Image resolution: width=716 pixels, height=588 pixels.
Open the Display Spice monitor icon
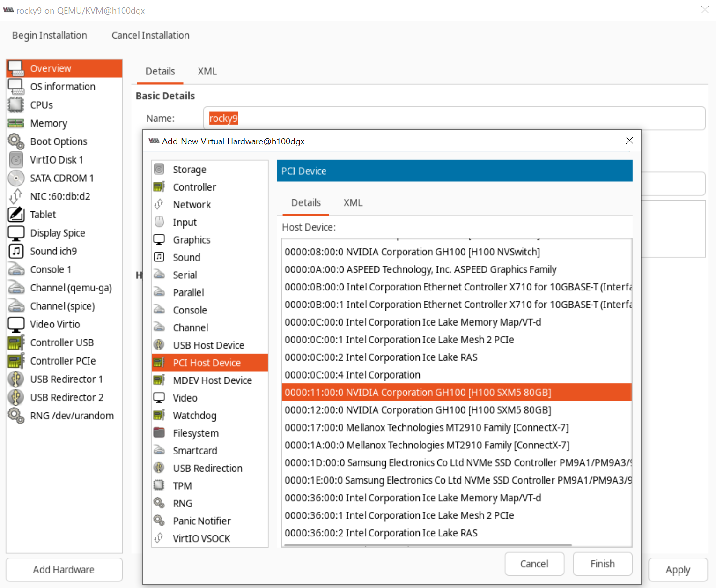pos(16,233)
